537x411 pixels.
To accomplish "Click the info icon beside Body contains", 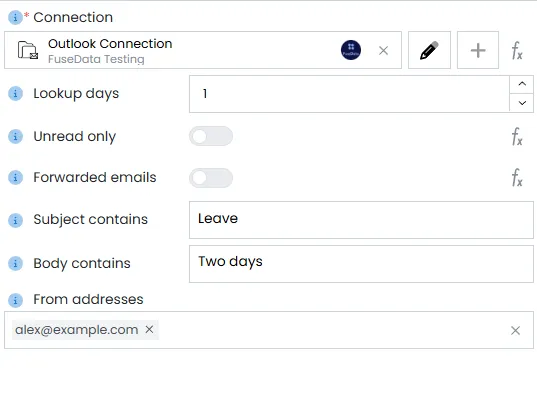I will pos(15,263).
